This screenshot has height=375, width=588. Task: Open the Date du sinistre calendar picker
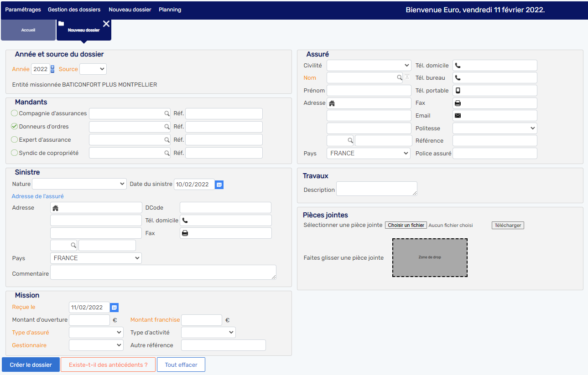(x=219, y=185)
